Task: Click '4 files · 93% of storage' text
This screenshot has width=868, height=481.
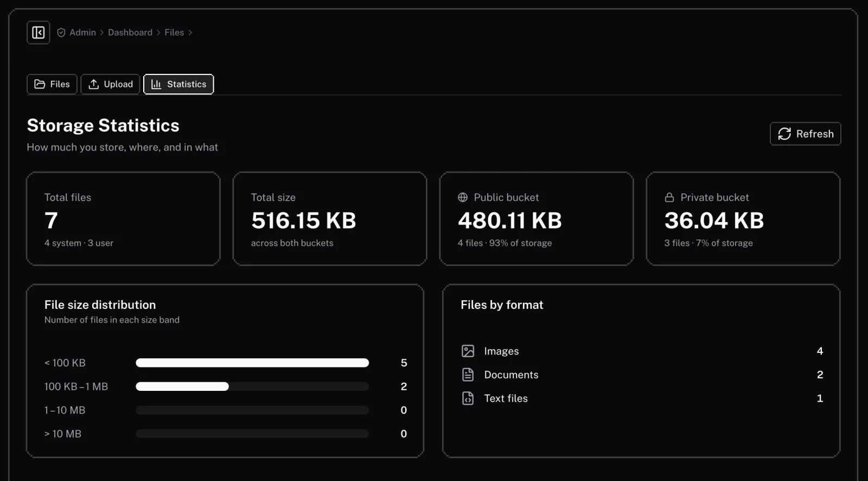Action: tap(505, 243)
